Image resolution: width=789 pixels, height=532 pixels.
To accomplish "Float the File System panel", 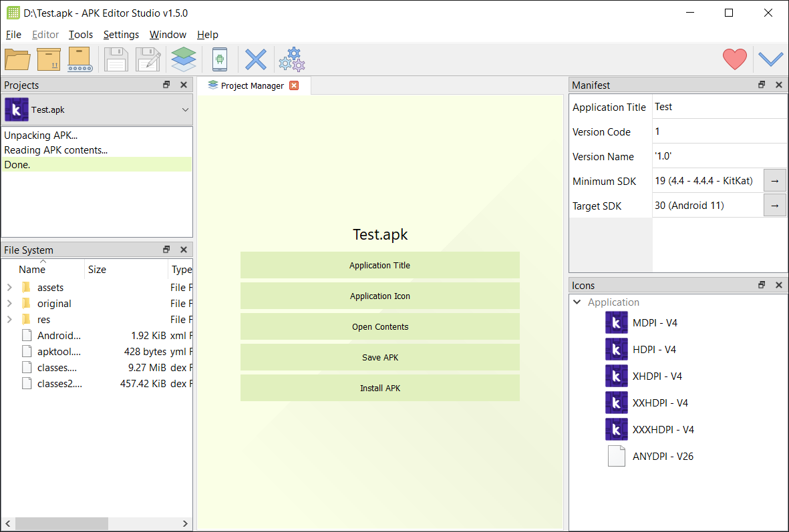I will [166, 250].
